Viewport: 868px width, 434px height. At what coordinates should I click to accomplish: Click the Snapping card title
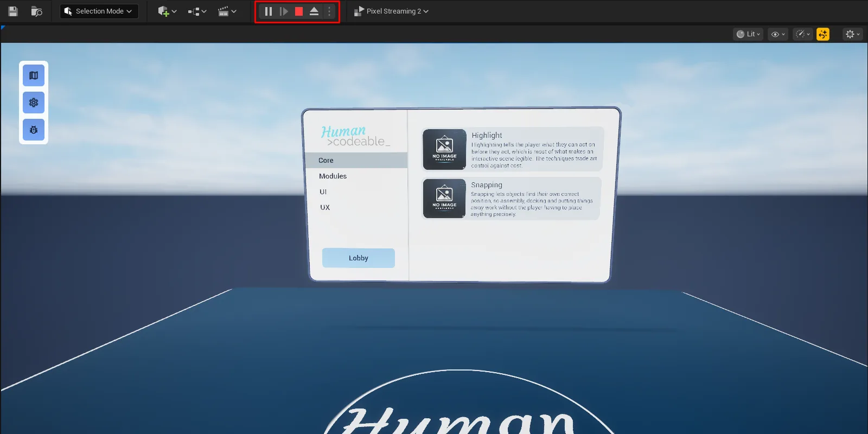(x=487, y=185)
